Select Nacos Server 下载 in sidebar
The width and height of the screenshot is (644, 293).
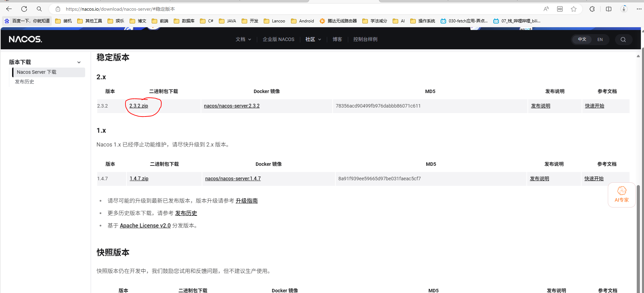pyautogui.click(x=49, y=72)
